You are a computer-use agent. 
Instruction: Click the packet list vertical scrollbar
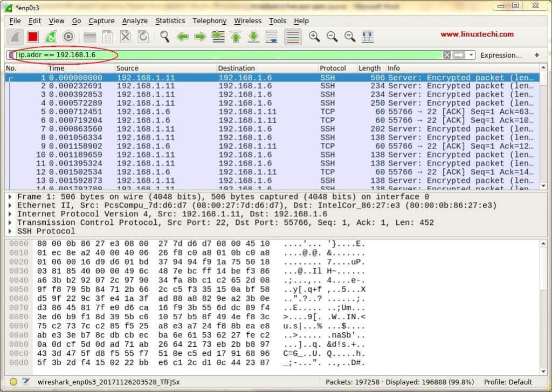pyautogui.click(x=544, y=135)
